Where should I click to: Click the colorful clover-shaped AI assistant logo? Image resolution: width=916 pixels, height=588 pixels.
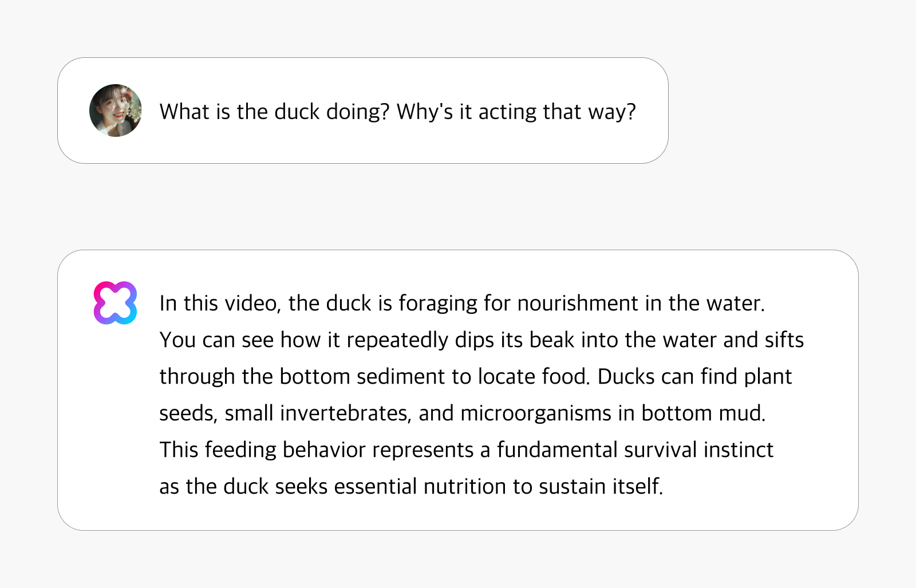point(116,303)
